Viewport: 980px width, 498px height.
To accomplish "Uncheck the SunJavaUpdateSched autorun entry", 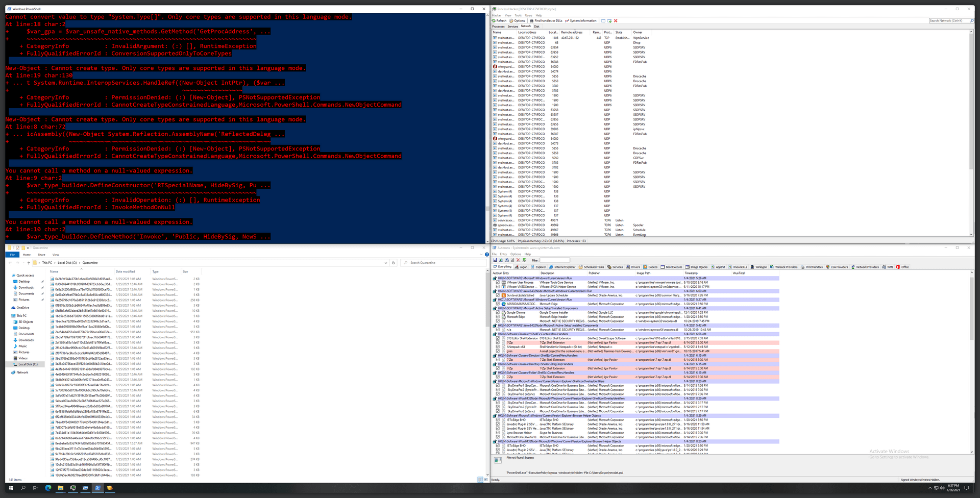I will point(498,295).
